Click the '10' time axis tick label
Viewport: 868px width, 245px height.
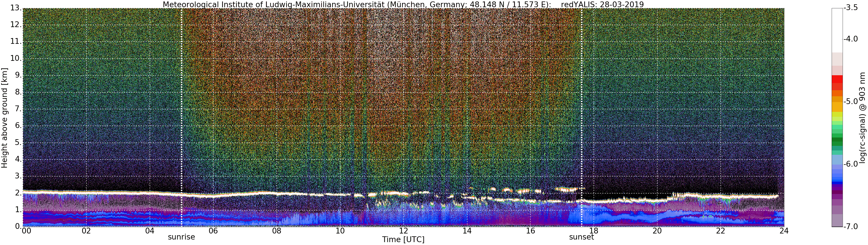(x=340, y=231)
